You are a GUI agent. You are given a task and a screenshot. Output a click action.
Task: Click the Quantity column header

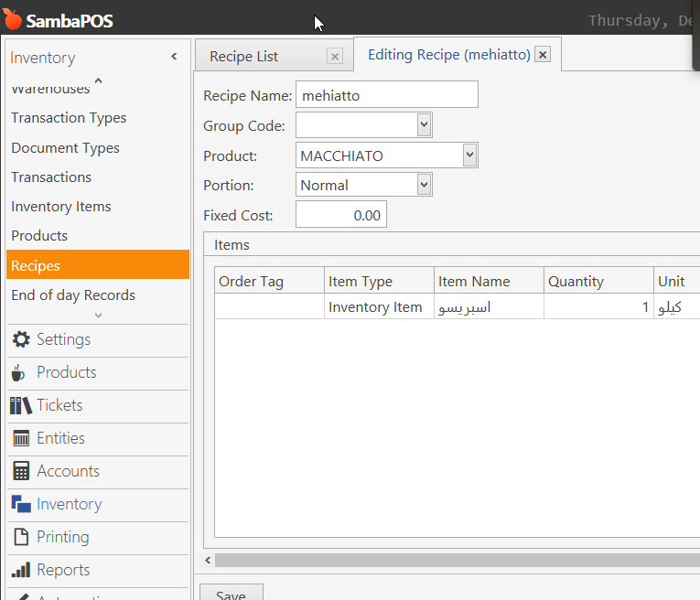[598, 281]
